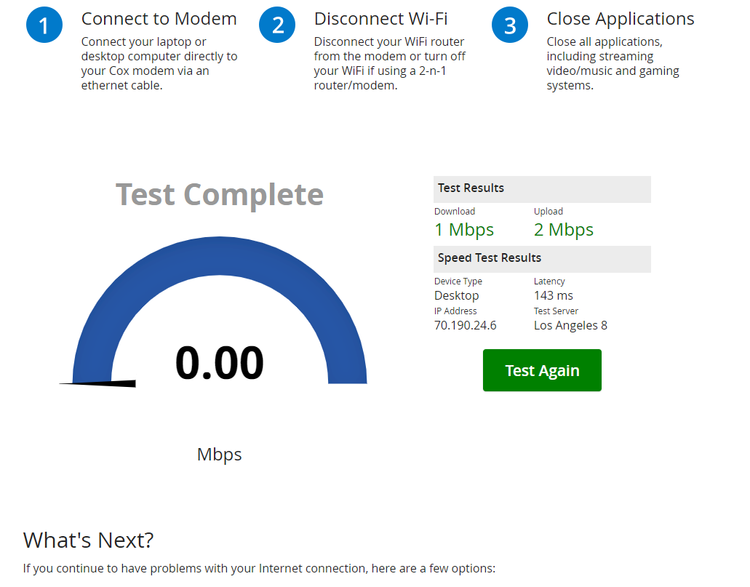Click the 0.00 speed gauge reading
The image size is (750, 587).
pos(220,363)
